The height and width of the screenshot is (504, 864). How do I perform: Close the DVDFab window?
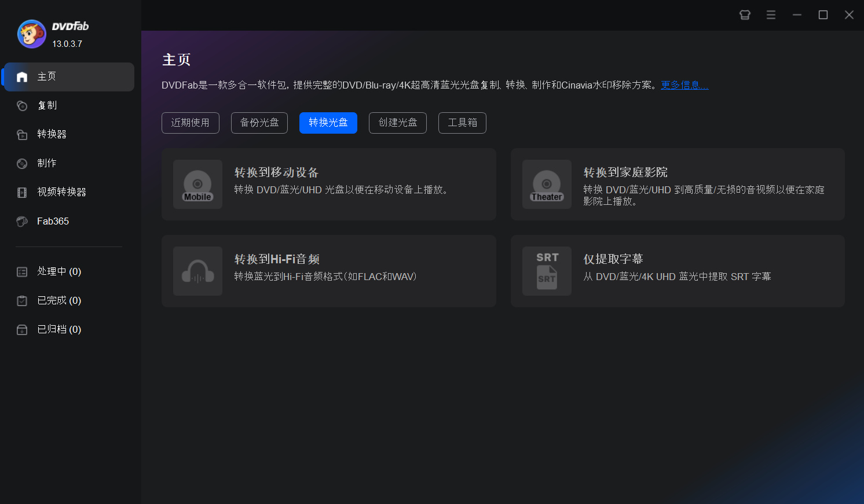point(849,15)
